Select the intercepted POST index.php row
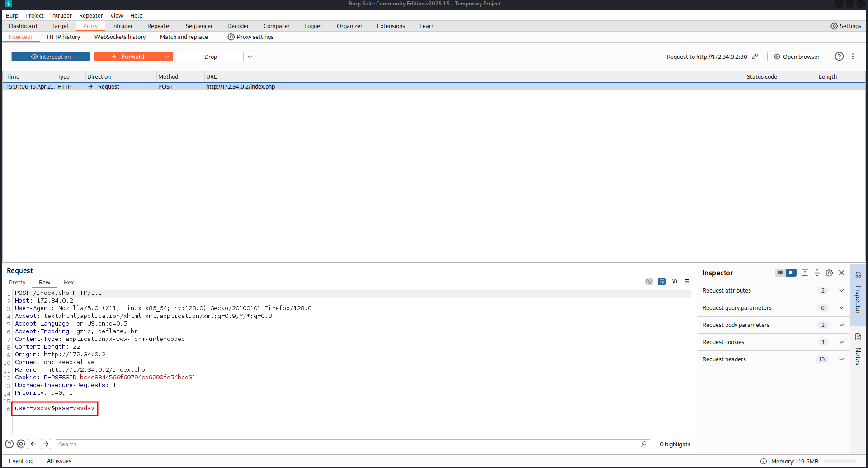Screen dimensions: 868x468 [x=434, y=86]
